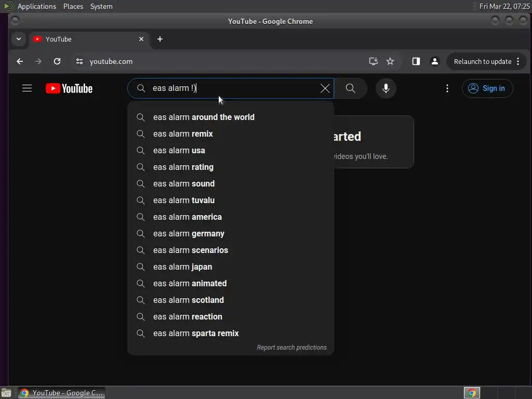Start voice search with the microphone
The image size is (532, 399).
click(386, 88)
